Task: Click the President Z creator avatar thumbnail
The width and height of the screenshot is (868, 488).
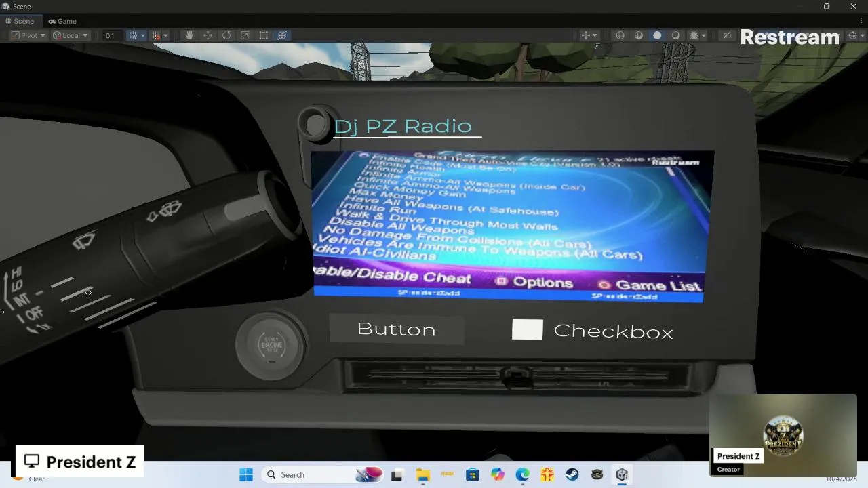Action: (783, 436)
